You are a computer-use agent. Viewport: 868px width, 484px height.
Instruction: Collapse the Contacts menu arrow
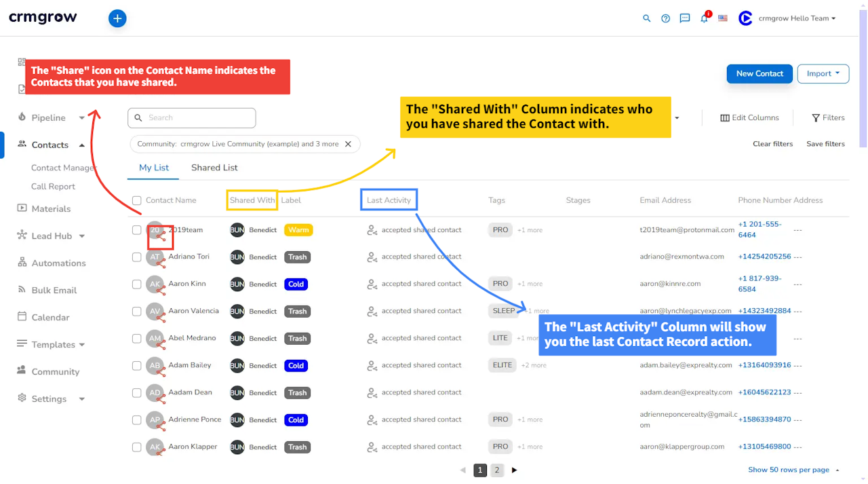click(x=82, y=145)
